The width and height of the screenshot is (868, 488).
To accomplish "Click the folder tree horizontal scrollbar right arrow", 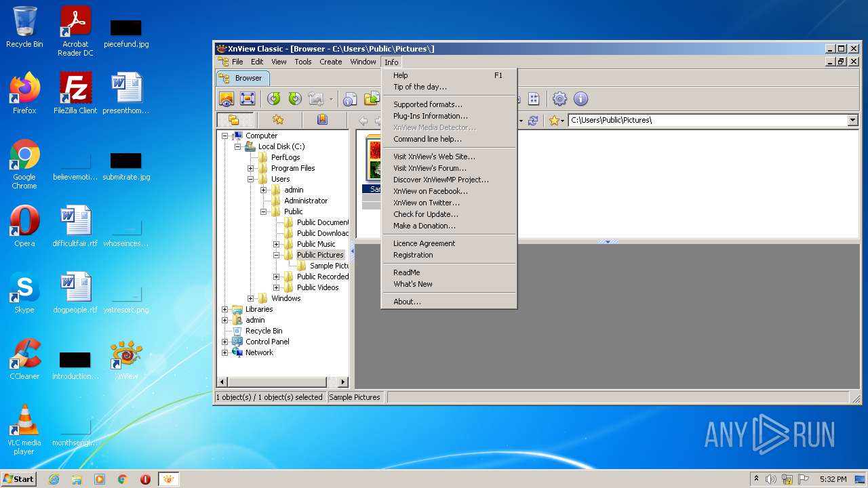I will coord(342,382).
